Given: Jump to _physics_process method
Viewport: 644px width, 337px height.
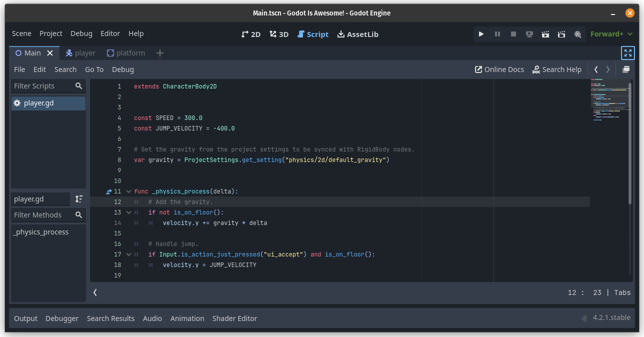Looking at the screenshot, I should (41, 232).
